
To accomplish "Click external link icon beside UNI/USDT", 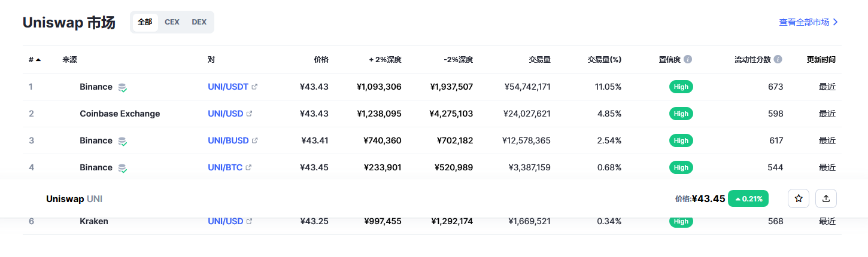I will [254, 87].
